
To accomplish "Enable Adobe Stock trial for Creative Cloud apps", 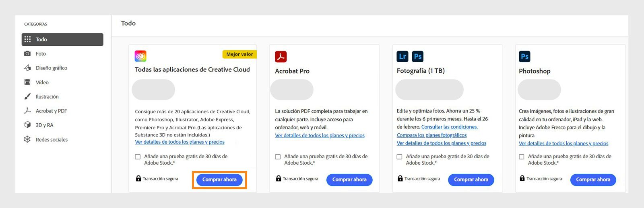I will click(x=138, y=157).
